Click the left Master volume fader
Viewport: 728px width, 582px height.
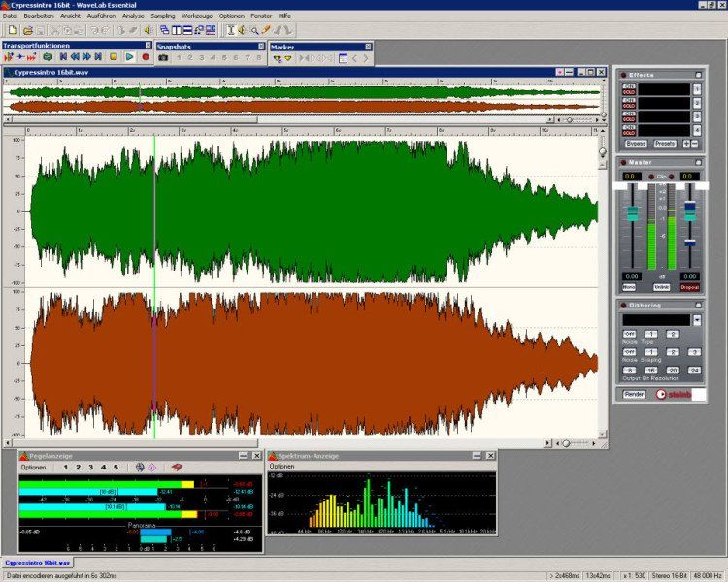pyautogui.click(x=632, y=213)
